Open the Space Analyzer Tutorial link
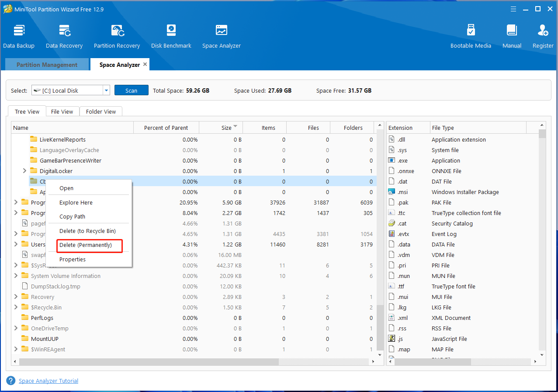Image resolution: width=558 pixels, height=392 pixels. tap(49, 381)
